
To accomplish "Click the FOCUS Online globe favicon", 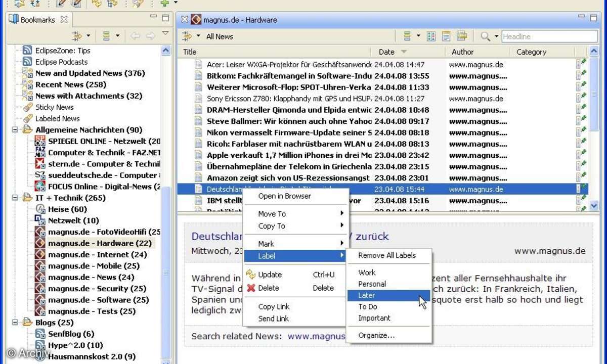I will pyautogui.click(x=40, y=187).
